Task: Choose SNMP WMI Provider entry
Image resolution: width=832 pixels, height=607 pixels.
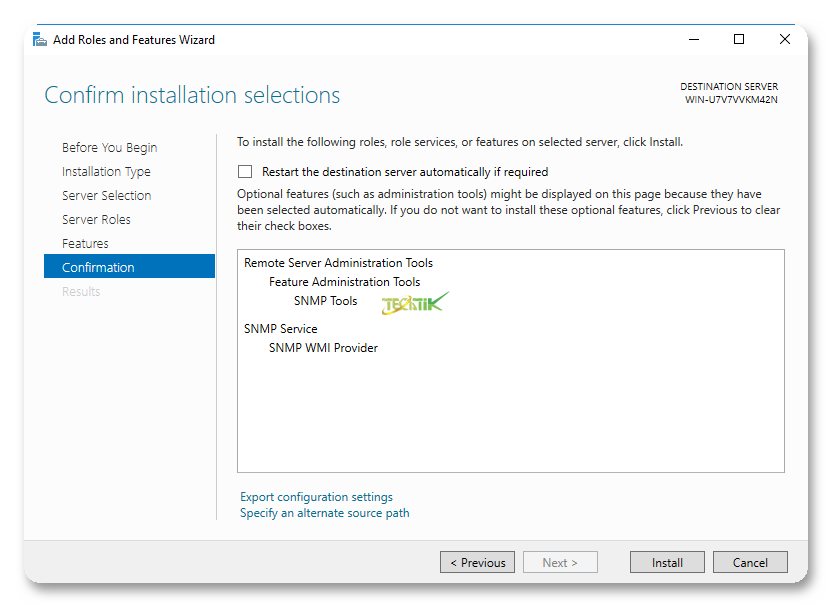Action: 323,348
